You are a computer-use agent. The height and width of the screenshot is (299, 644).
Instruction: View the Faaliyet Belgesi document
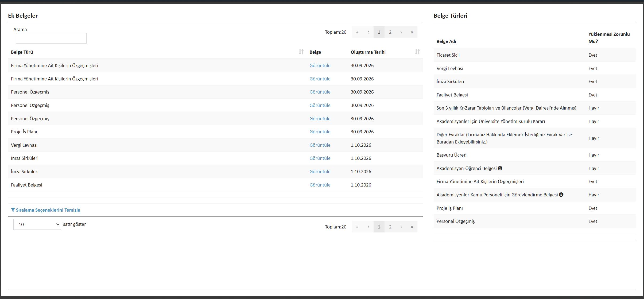click(320, 185)
